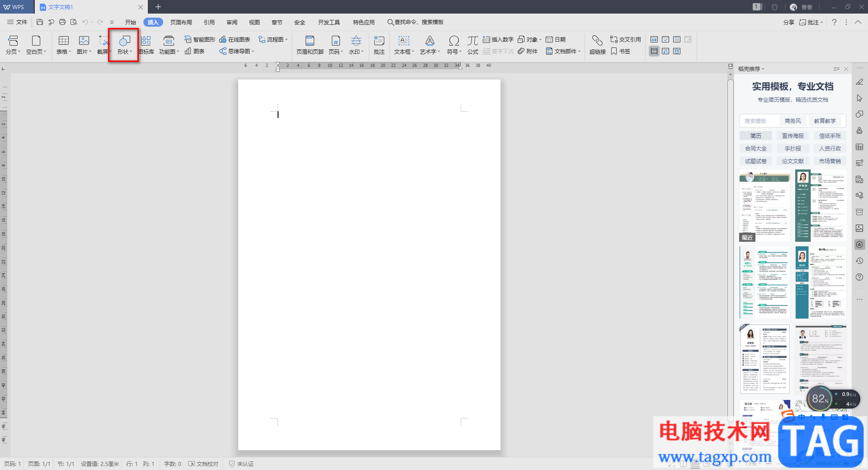Click the 搜索模板 search field

tap(759, 121)
